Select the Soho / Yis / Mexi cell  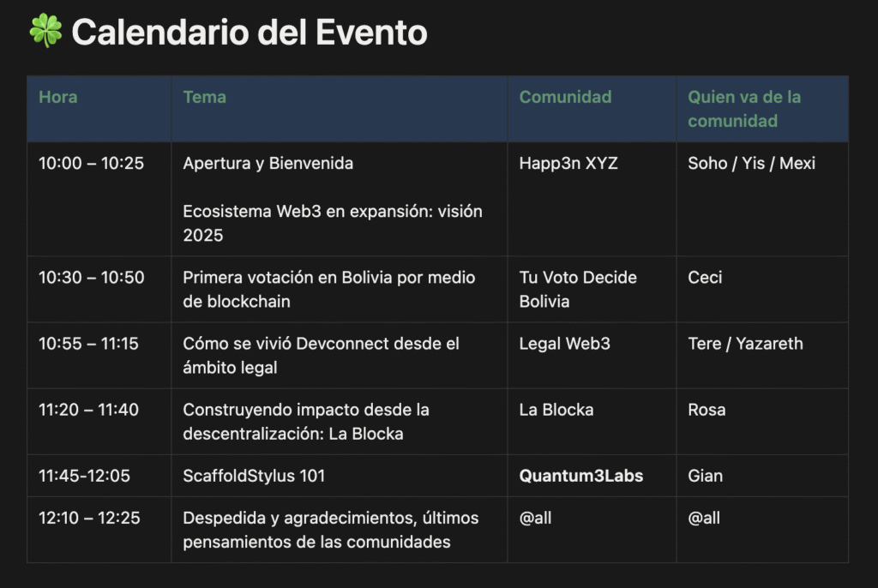pos(751,163)
